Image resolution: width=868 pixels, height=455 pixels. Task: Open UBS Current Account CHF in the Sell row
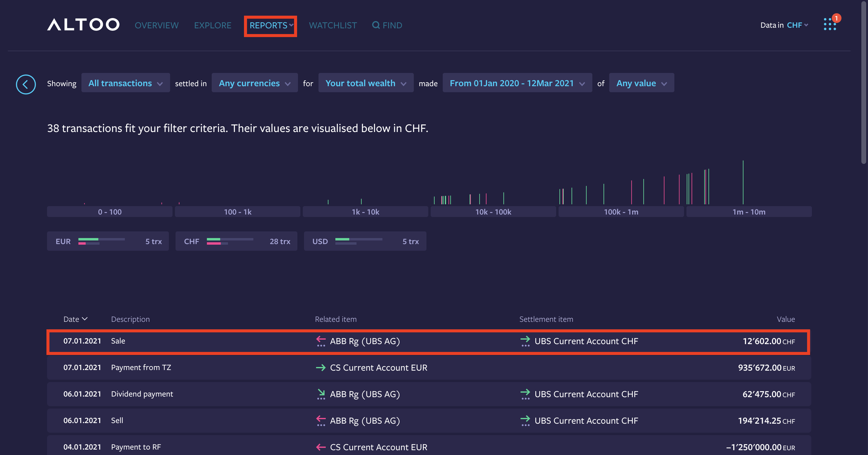click(586, 421)
